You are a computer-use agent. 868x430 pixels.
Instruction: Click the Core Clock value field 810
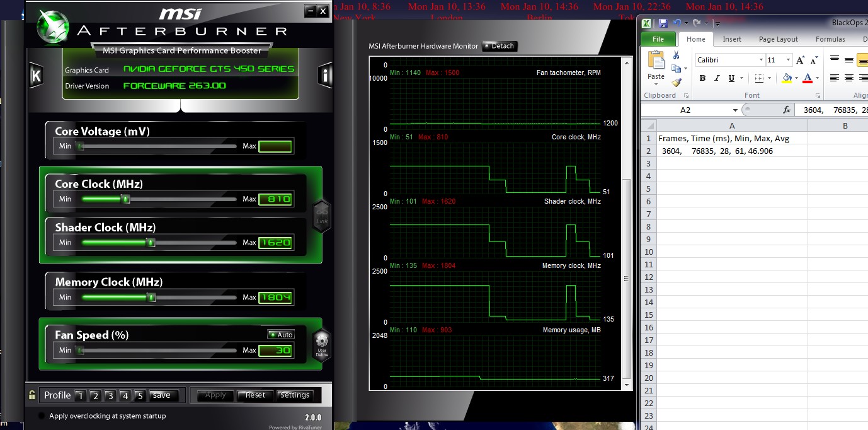(275, 199)
